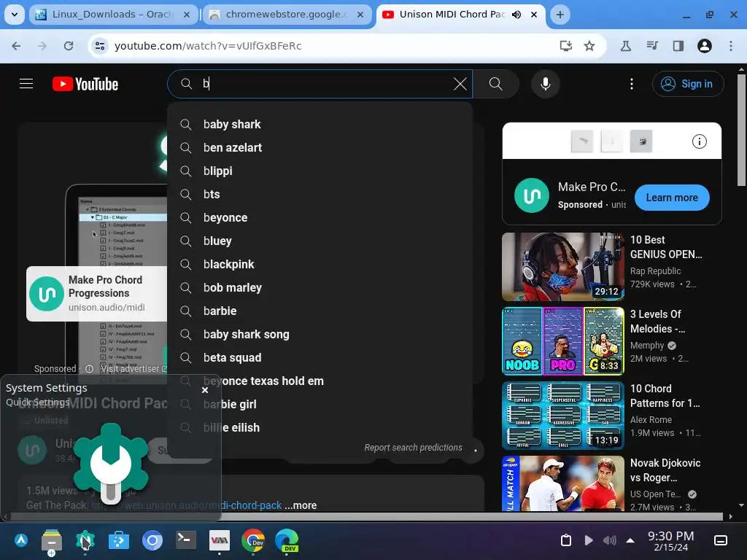Open Chrome profile avatar menu
This screenshot has width=747, height=560.
pos(705,46)
